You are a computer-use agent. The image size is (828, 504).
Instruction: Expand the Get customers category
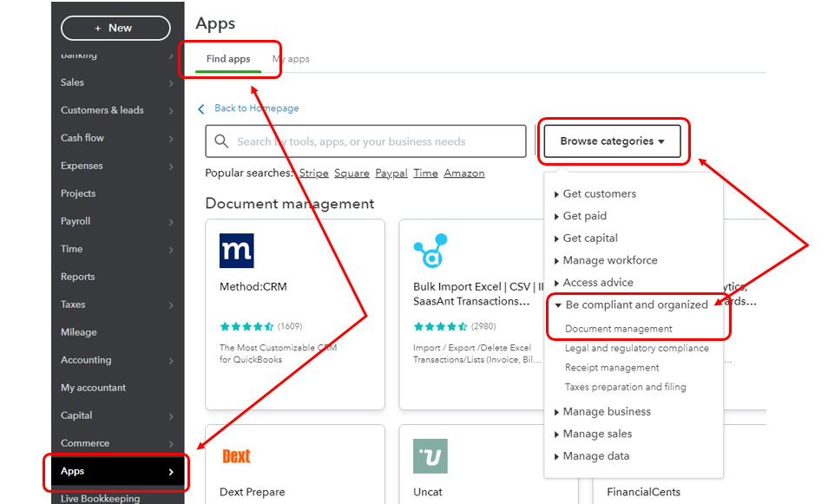(599, 193)
